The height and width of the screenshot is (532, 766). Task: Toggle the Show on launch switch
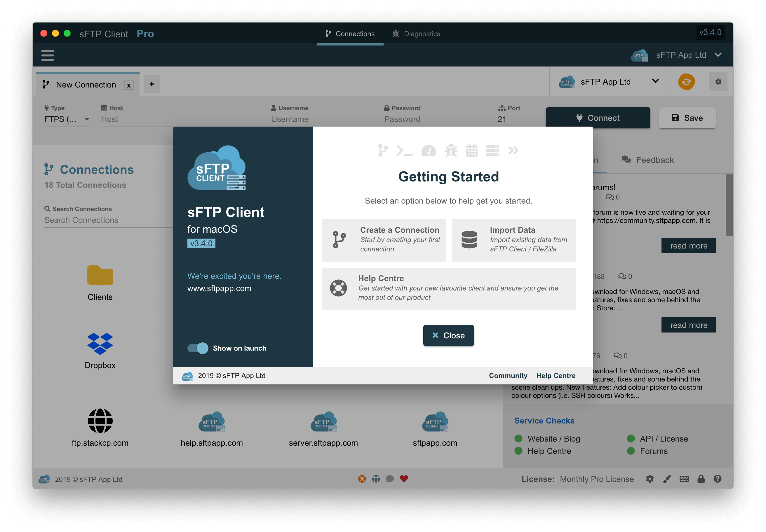click(x=198, y=348)
